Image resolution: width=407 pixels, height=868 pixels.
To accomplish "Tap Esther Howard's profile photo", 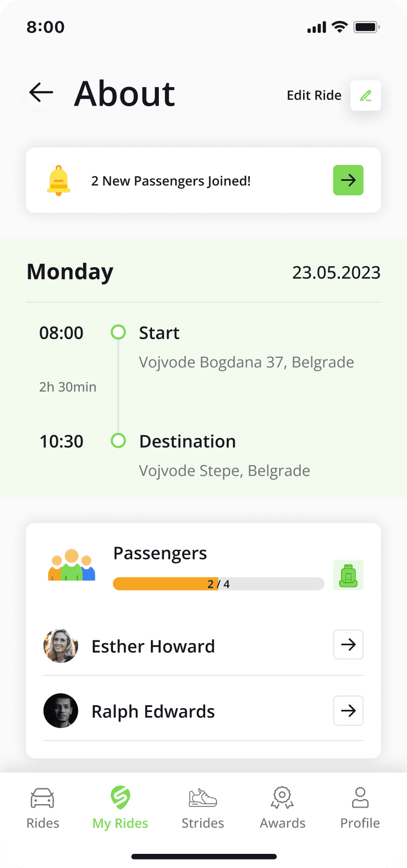I will tap(60, 645).
